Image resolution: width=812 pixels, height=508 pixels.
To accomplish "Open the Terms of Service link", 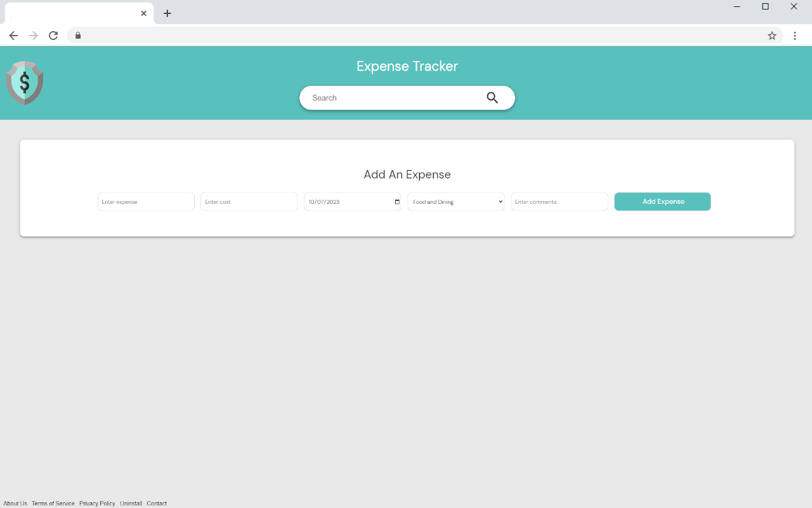I will pyautogui.click(x=53, y=504).
